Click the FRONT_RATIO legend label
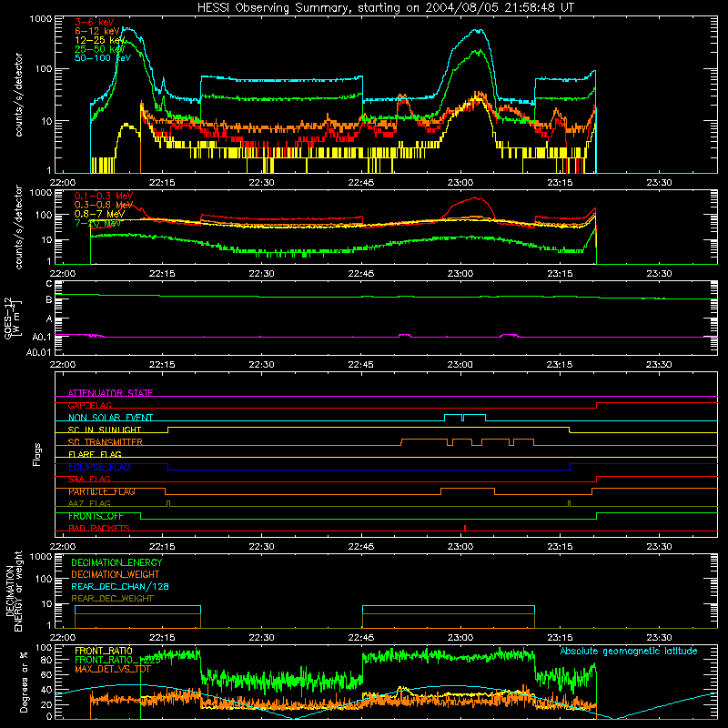The width and height of the screenshot is (728, 728). 104,651
